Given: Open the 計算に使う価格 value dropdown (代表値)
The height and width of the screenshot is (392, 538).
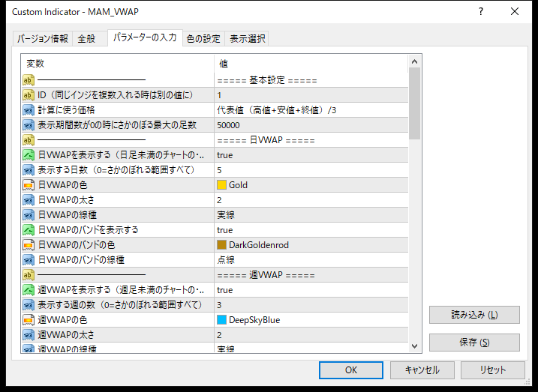Looking at the screenshot, I should 311,110.
